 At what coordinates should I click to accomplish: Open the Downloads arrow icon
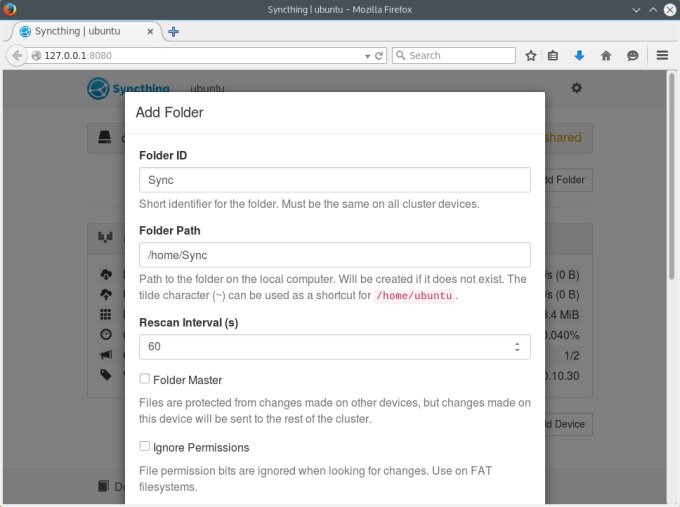[579, 56]
